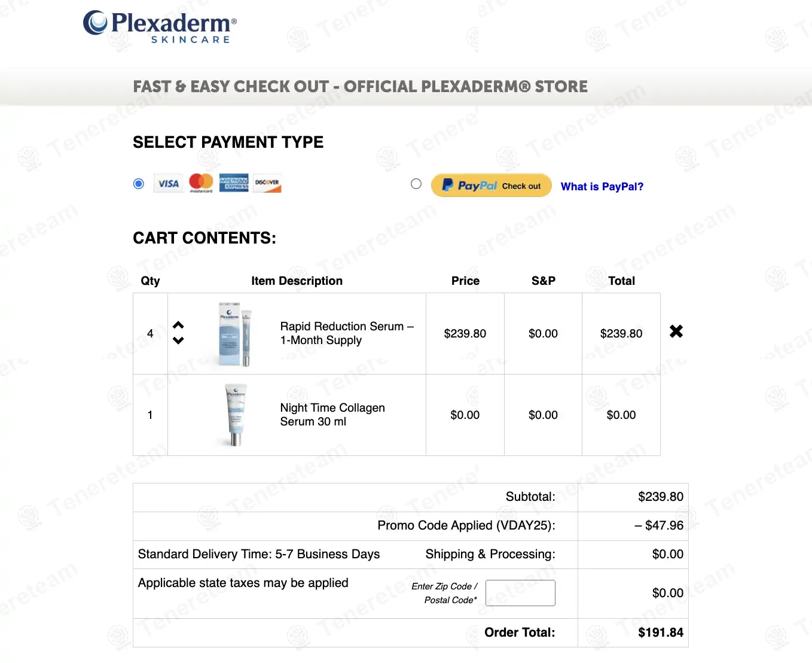The image size is (812, 663).
Task: Click the Item Description column header
Action: [x=297, y=281]
